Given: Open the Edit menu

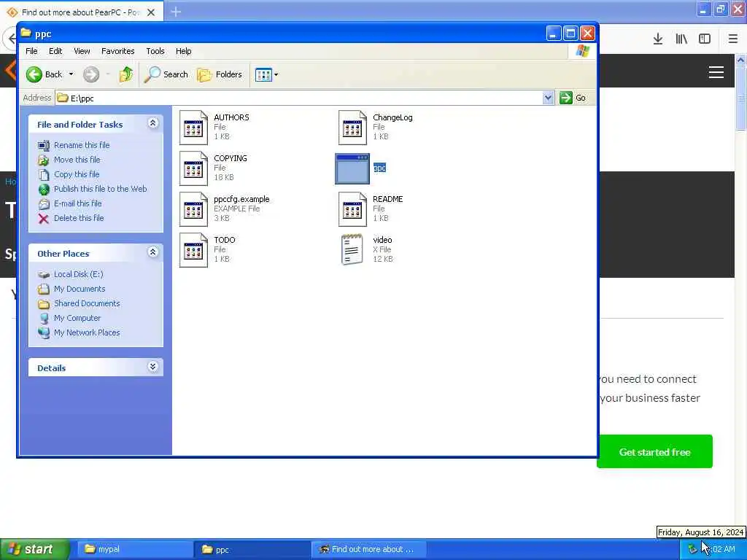Looking at the screenshot, I should [x=55, y=51].
